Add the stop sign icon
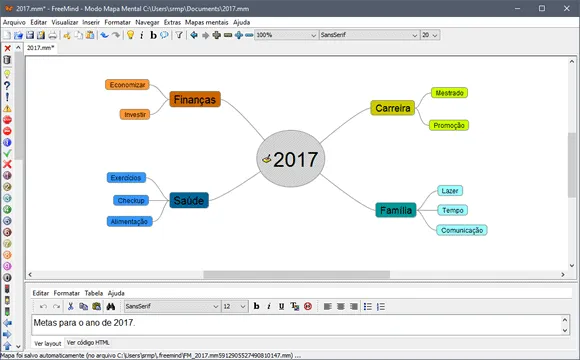This screenshot has width=580, height=360. 7,120
